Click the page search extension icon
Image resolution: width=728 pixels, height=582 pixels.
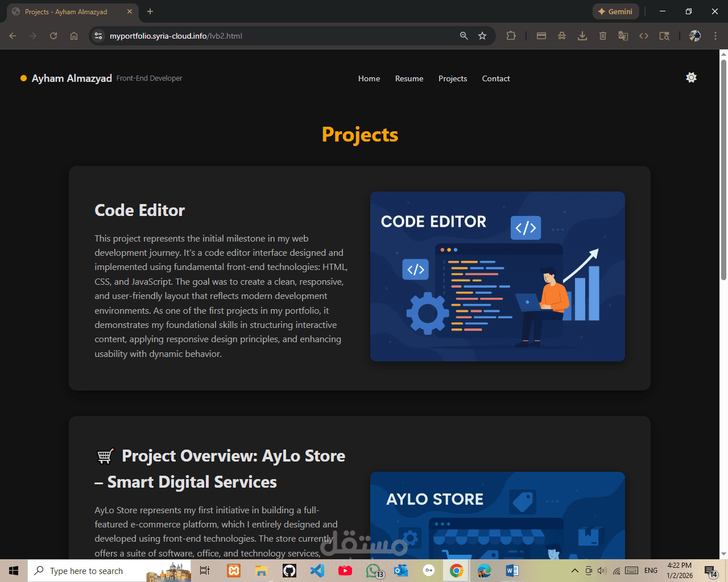[664, 36]
